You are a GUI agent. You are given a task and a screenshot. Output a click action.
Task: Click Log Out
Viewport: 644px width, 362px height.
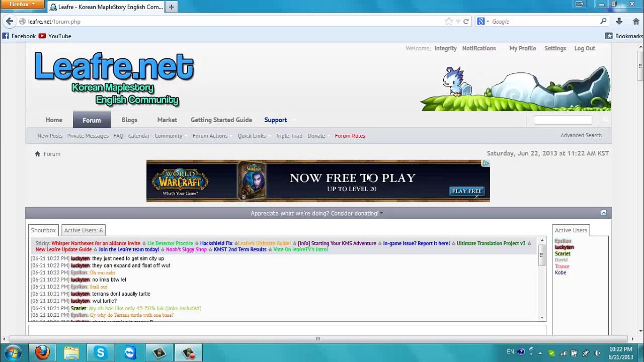[585, 48]
